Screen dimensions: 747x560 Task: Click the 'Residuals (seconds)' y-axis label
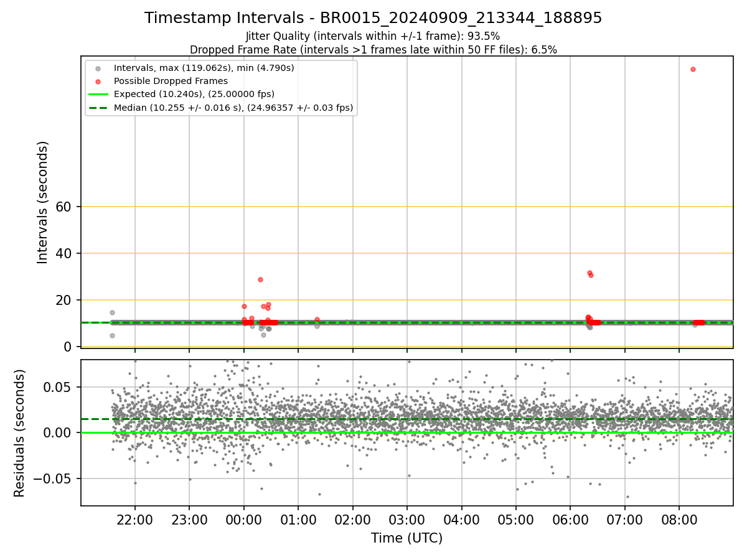coord(20,433)
